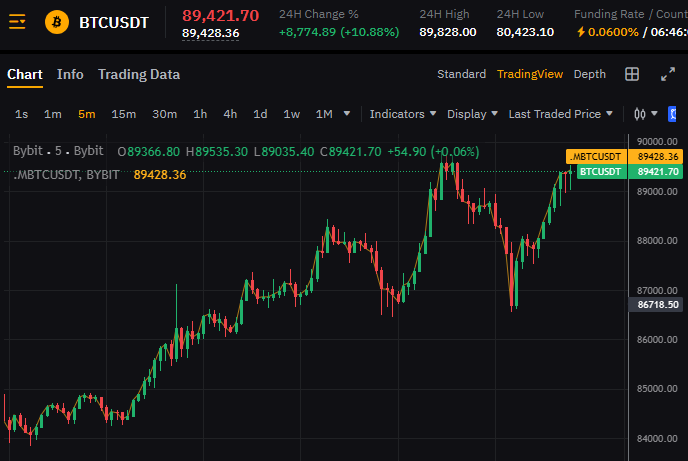
Task: Click the .MBTCUSDT, BYBIT legend label
Action: click(66, 175)
